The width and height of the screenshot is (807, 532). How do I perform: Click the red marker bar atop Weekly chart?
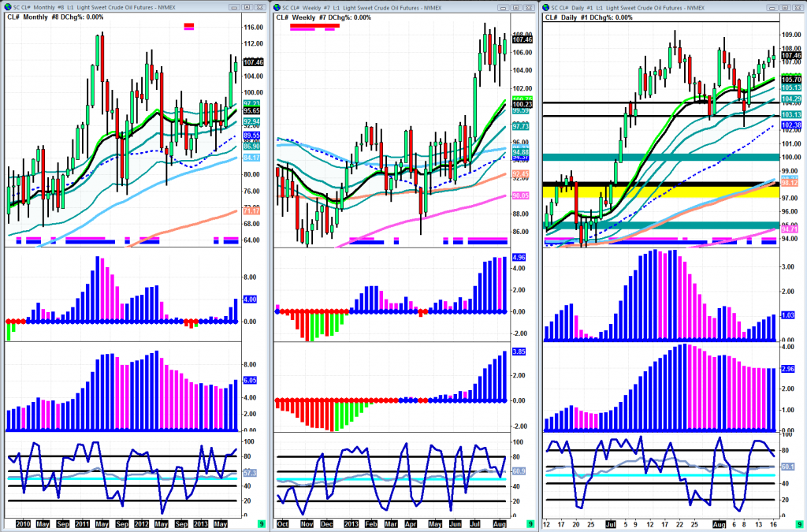[314, 26]
